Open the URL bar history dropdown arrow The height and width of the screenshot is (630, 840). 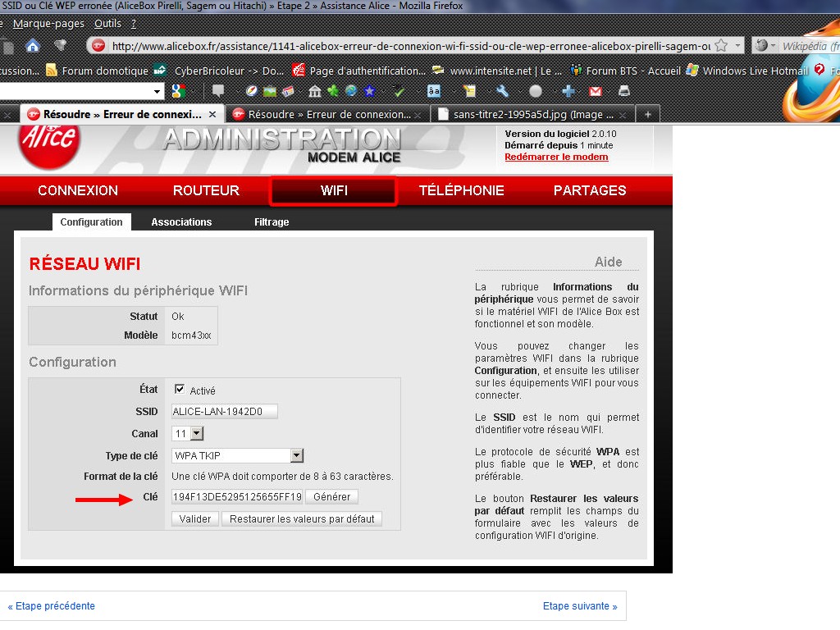[x=738, y=46]
